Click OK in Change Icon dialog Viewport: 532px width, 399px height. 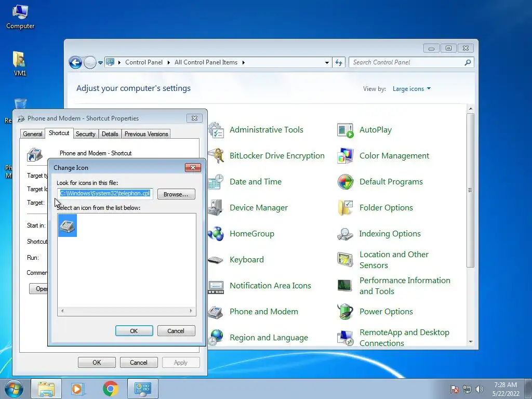coord(134,331)
